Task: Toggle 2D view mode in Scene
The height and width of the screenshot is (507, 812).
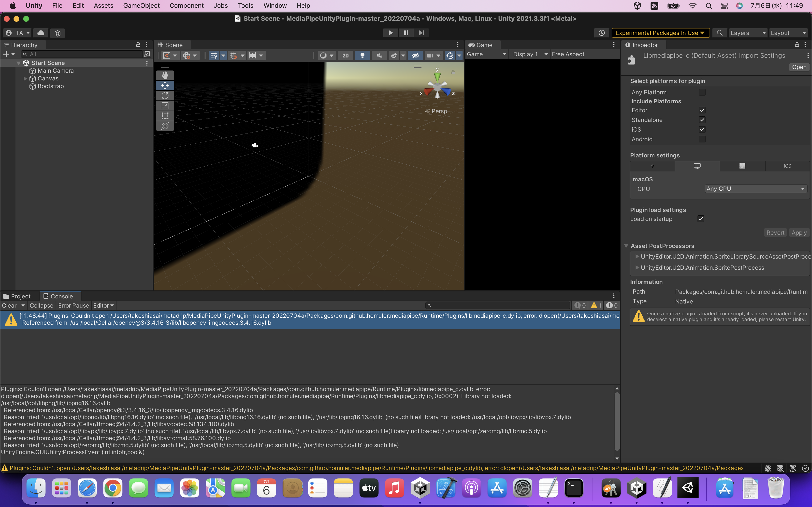Action: click(345, 55)
